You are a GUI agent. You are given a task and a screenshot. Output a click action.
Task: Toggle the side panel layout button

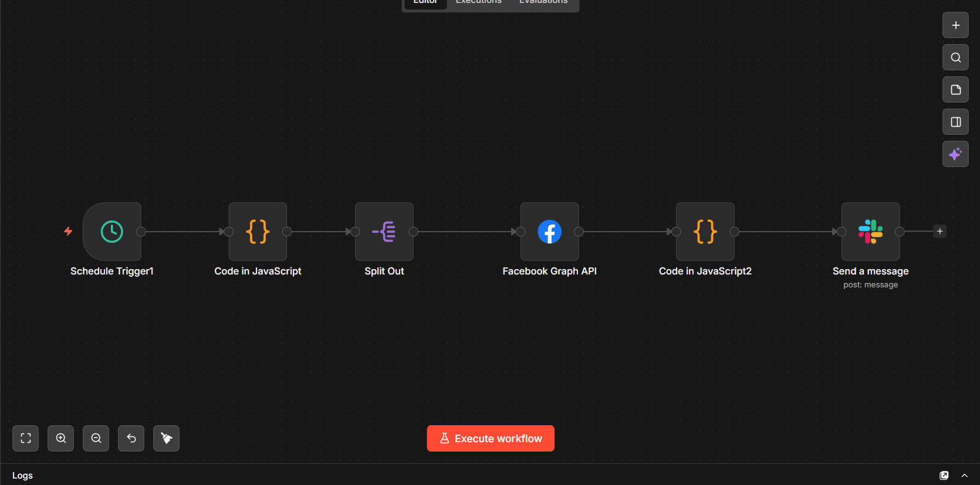point(955,122)
